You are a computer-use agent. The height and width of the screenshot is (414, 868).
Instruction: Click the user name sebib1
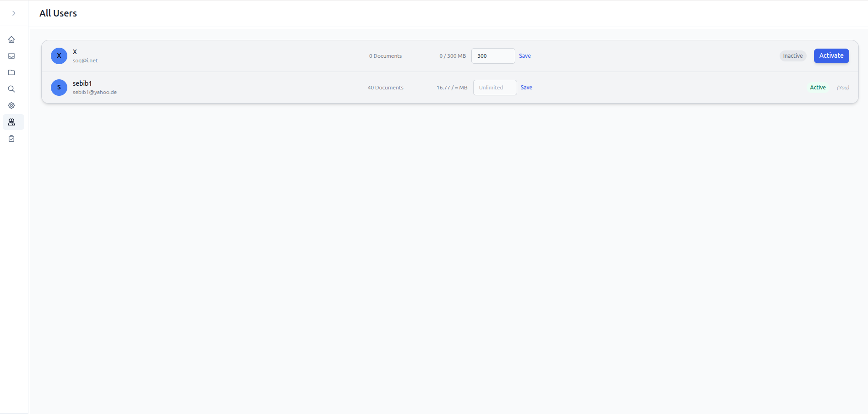pos(82,83)
